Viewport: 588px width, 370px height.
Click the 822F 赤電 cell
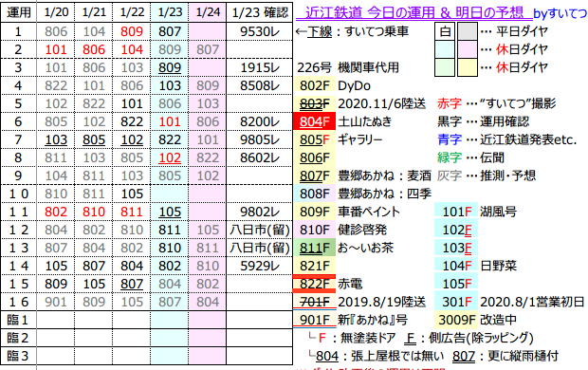[314, 284]
